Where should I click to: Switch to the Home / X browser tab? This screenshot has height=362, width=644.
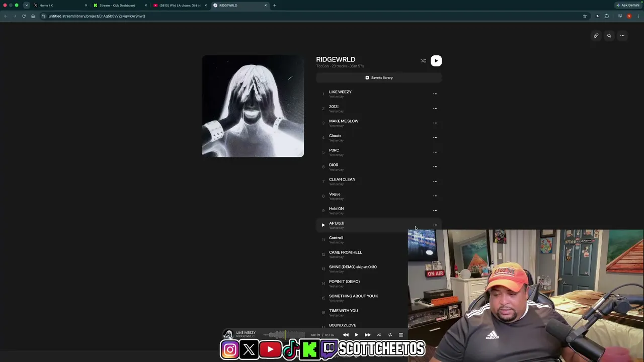pos(60,5)
